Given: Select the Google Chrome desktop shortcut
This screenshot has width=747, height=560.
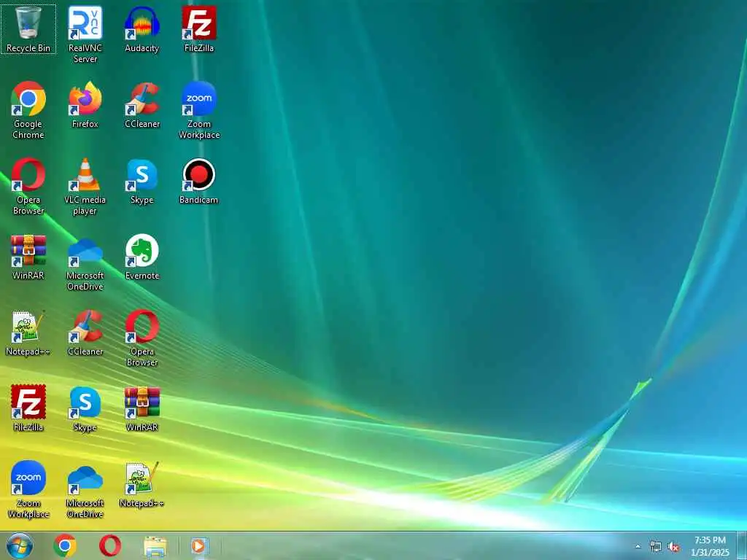Looking at the screenshot, I should [28, 110].
